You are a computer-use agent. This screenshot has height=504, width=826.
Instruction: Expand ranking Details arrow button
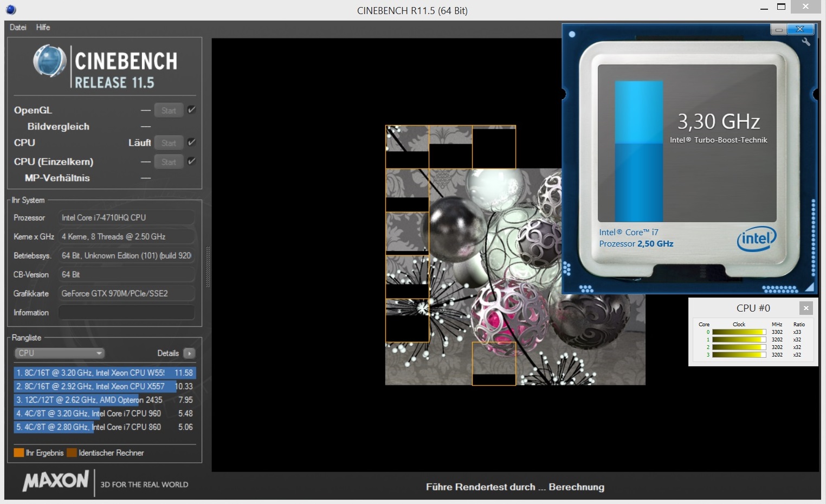coord(189,353)
